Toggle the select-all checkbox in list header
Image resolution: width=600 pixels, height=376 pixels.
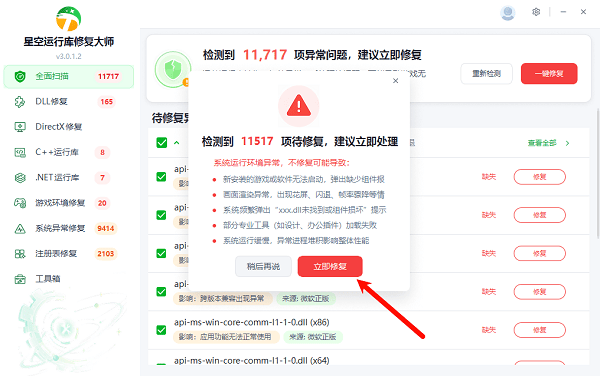(162, 143)
